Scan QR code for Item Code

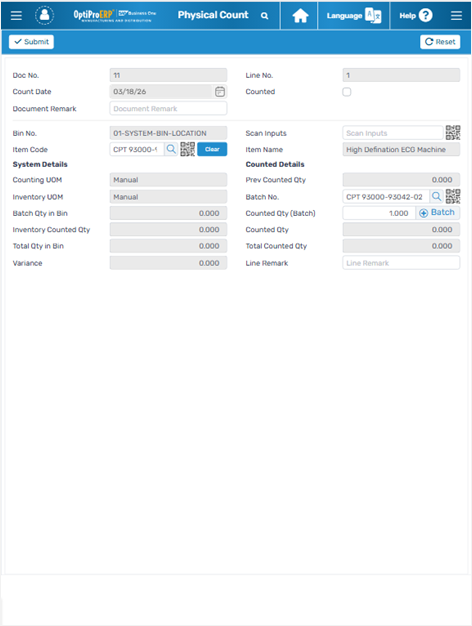[187, 149]
